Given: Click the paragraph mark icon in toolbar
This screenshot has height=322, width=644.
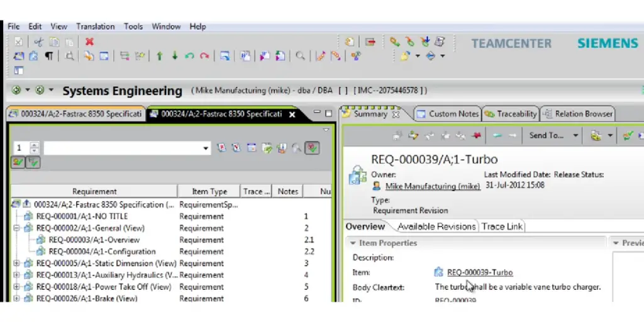Looking at the screenshot, I should click(x=49, y=56).
